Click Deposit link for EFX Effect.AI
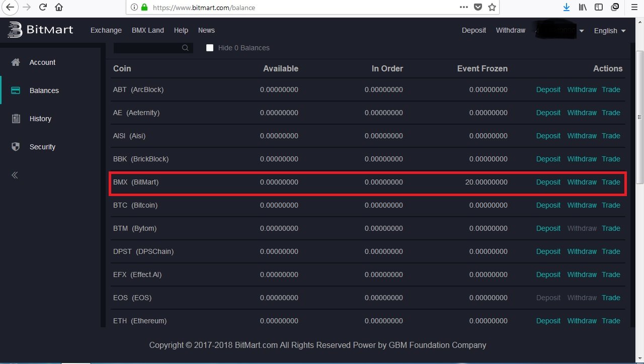644x364 pixels. 548,275
